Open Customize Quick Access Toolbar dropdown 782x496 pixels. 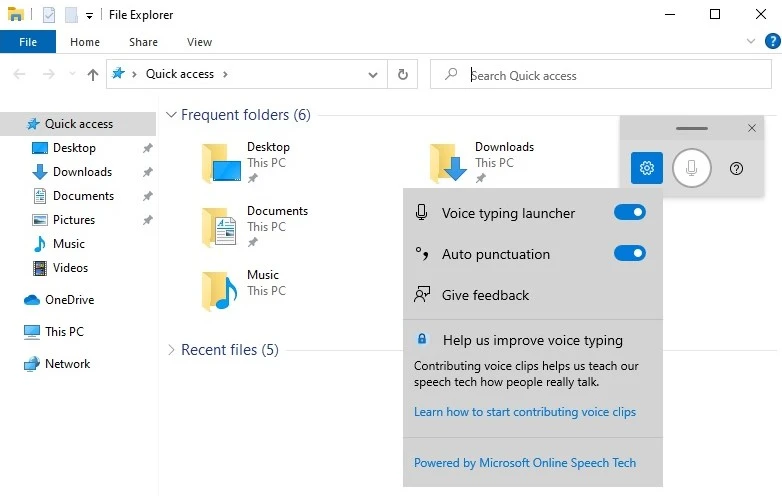click(89, 15)
